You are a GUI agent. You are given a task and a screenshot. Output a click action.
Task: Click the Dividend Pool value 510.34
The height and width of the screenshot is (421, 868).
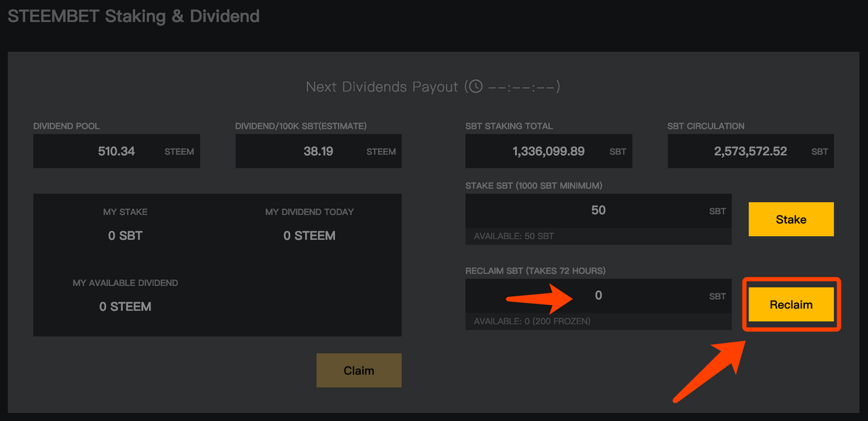pyautogui.click(x=117, y=151)
